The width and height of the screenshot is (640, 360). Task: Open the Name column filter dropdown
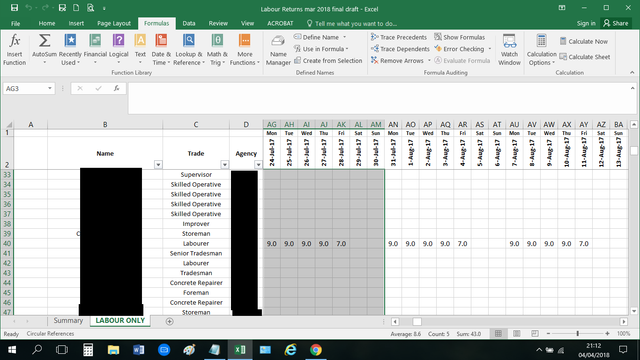[158, 164]
